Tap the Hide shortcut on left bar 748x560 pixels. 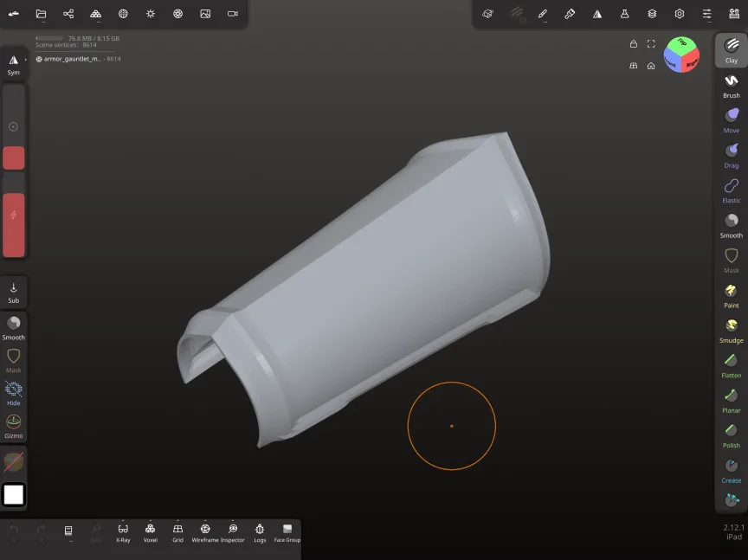coord(13,394)
